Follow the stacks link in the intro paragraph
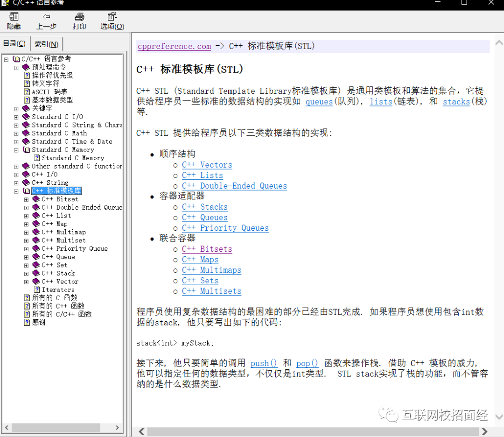This screenshot has width=504, height=437. point(456,102)
